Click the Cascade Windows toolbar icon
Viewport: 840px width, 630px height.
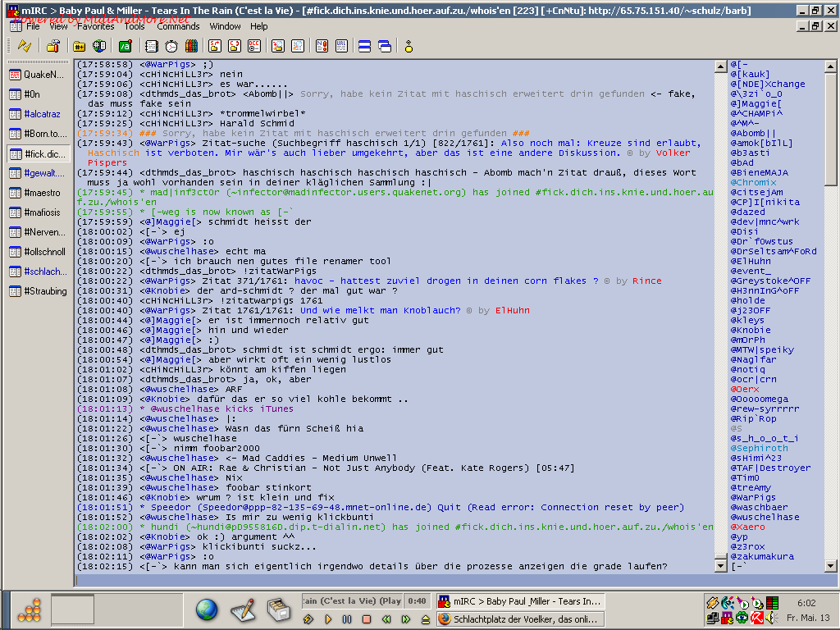pos(384,46)
